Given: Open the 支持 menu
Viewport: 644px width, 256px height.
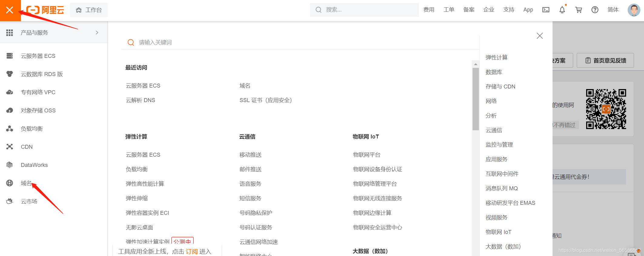Looking at the screenshot, I should click(x=509, y=10).
